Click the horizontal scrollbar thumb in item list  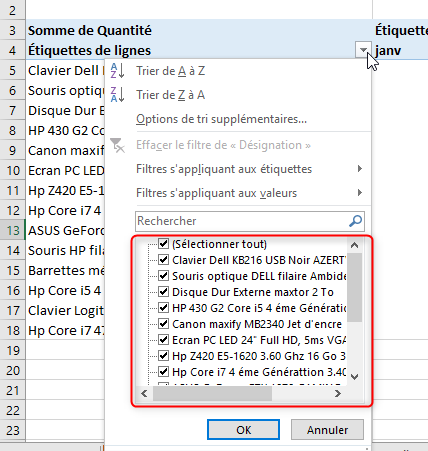coord(212,394)
